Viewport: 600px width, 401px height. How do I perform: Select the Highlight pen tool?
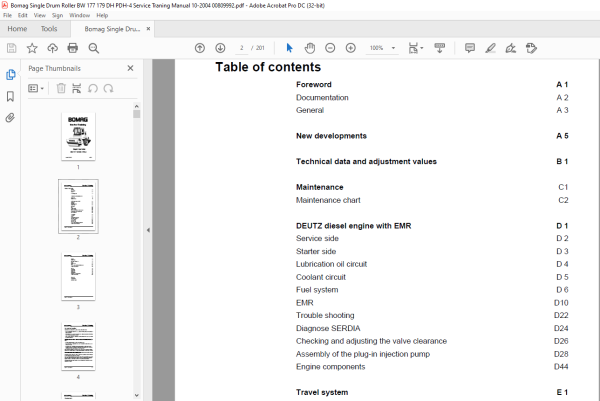click(491, 48)
